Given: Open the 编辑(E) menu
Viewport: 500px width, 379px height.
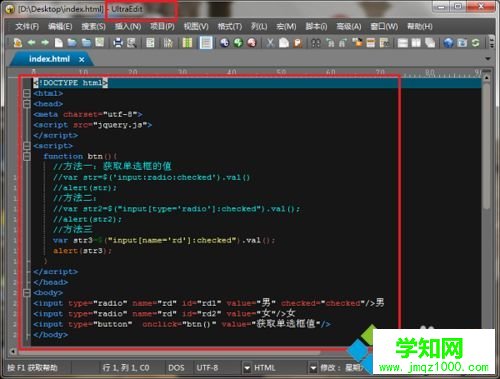Looking at the screenshot, I should click(x=60, y=26).
